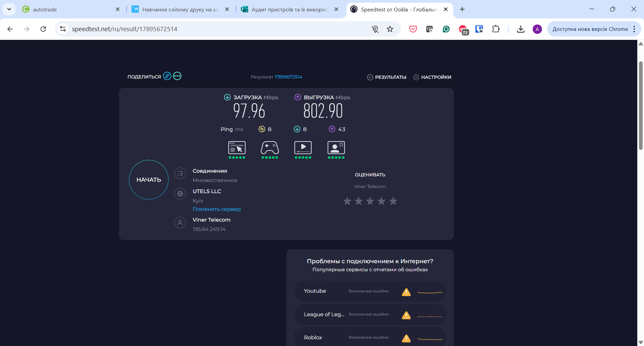Click the Roblox warning triangle icon

406,338
